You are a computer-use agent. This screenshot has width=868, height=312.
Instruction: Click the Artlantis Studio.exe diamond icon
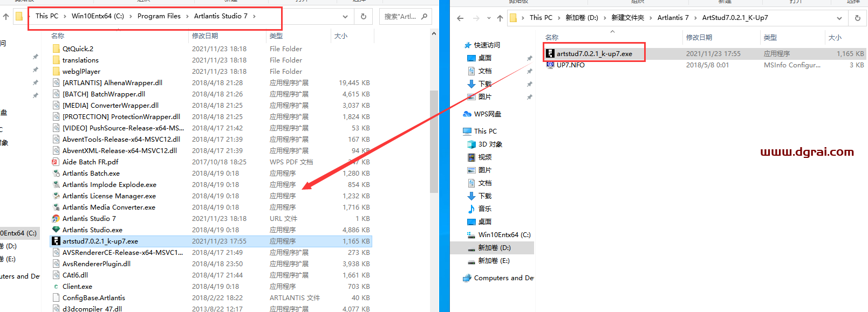56,230
